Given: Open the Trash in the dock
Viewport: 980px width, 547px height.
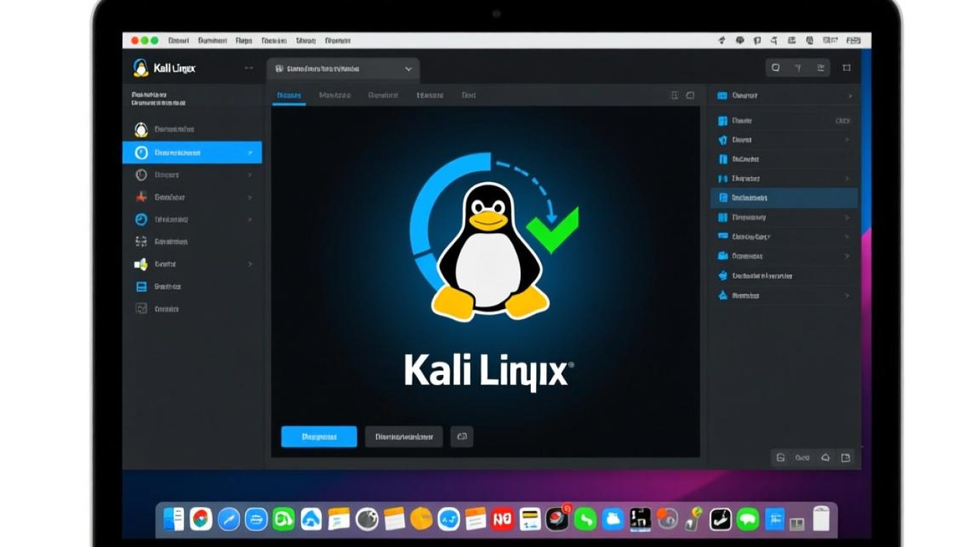Looking at the screenshot, I should pos(821,519).
